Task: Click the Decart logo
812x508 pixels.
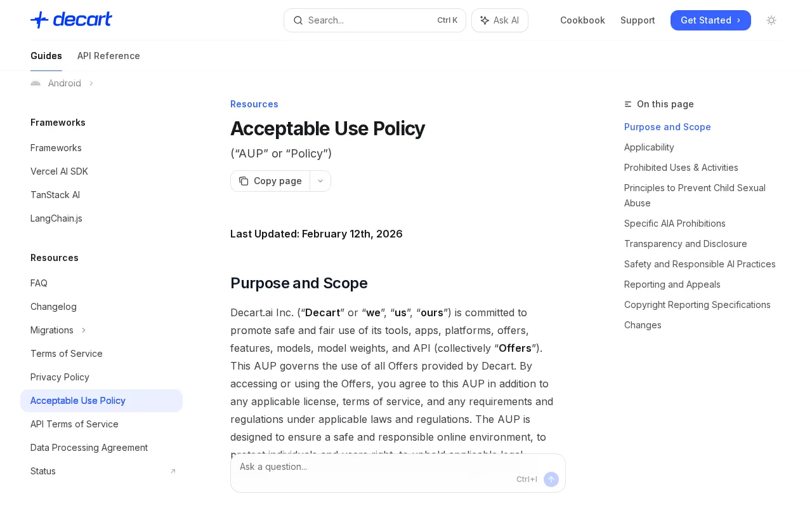Action: point(71,20)
